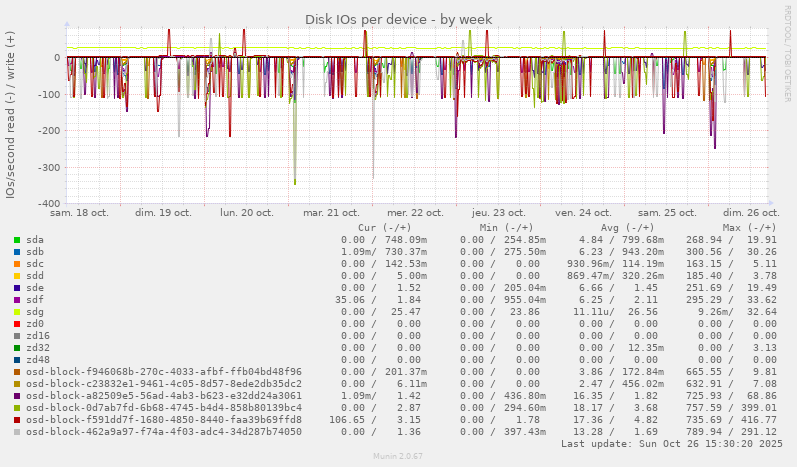Click the purple sdf legend swatch
The height and width of the screenshot is (467, 797).
click(x=17, y=300)
